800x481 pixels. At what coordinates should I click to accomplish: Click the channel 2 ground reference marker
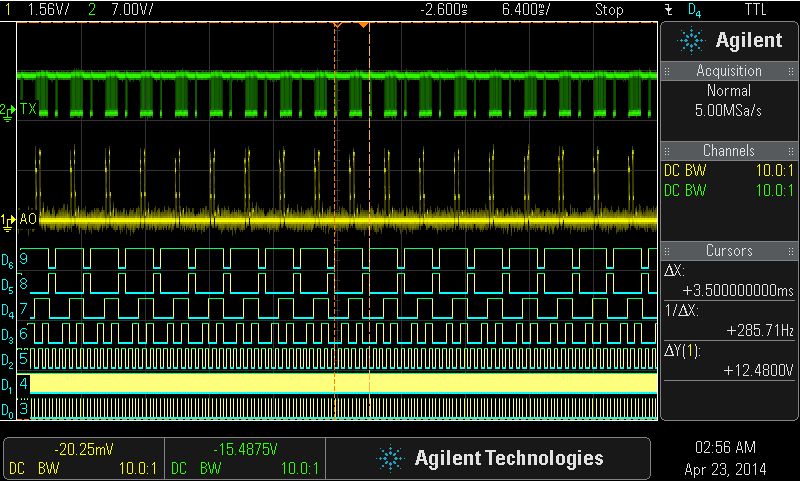click(x=8, y=112)
